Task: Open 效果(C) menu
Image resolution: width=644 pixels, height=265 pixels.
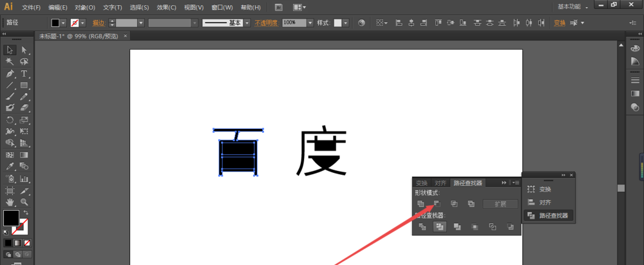Action: tap(166, 7)
